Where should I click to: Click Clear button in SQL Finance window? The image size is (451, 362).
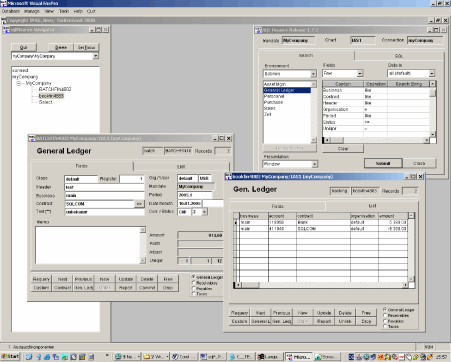click(343, 149)
